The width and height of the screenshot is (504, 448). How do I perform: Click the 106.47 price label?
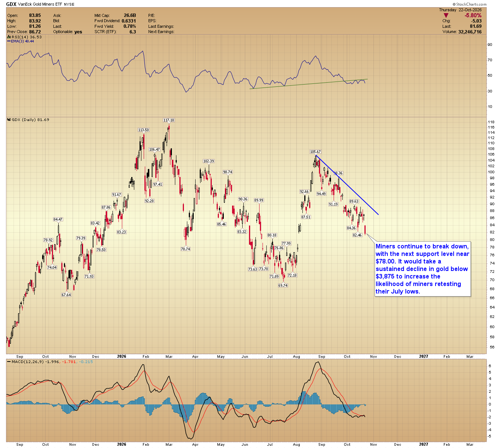pos(155,150)
